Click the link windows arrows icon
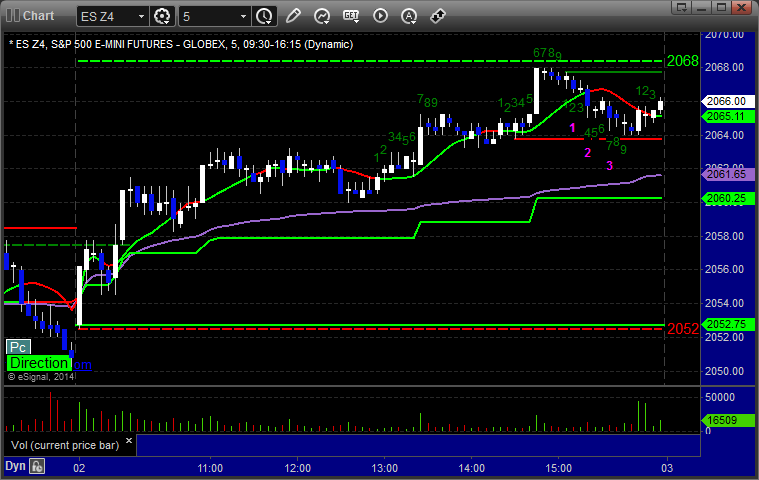Viewport: 759px width, 480px height. (x=438, y=16)
